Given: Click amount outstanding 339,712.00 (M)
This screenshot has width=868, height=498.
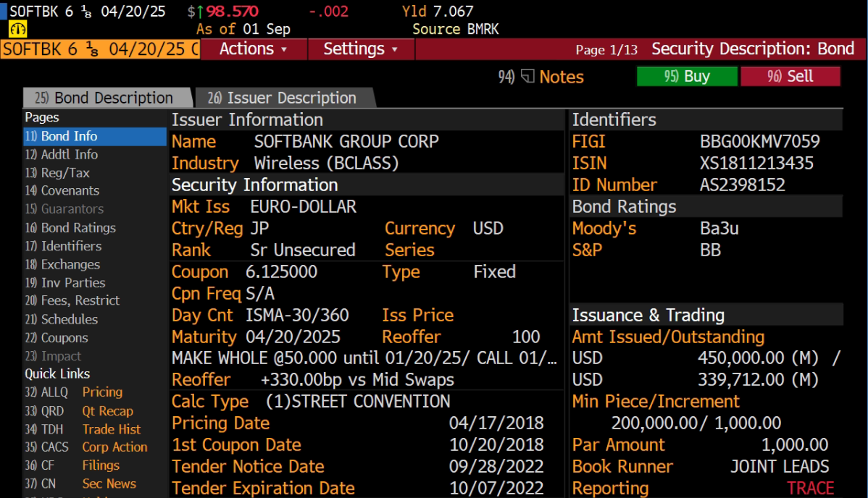Looking at the screenshot, I should 758,379.
